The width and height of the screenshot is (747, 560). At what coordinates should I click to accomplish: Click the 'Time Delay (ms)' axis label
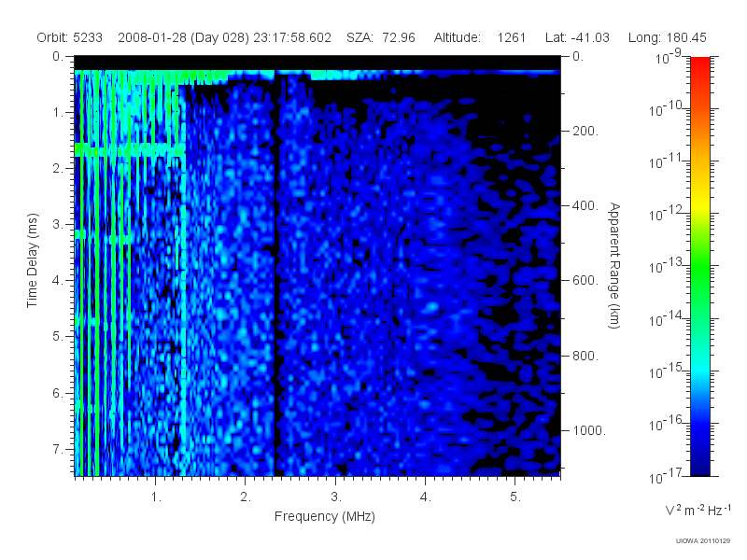coord(32,260)
